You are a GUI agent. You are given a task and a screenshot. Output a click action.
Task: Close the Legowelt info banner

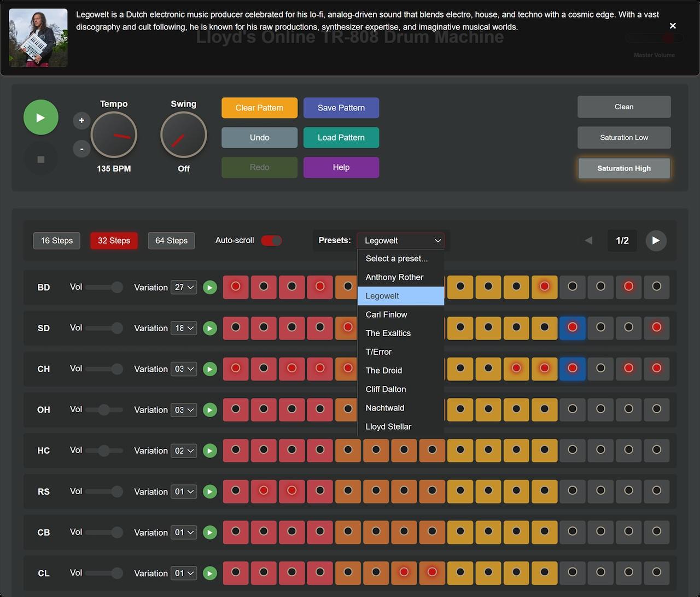click(x=673, y=26)
